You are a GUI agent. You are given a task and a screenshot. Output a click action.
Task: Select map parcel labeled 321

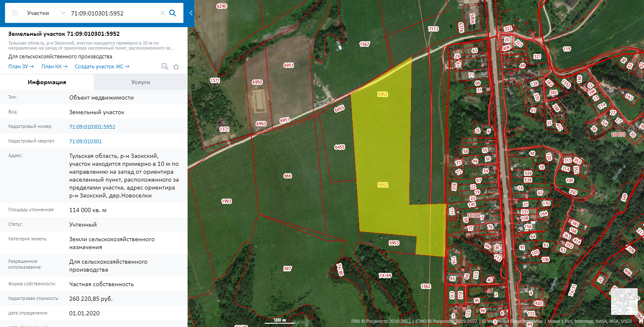537,57
